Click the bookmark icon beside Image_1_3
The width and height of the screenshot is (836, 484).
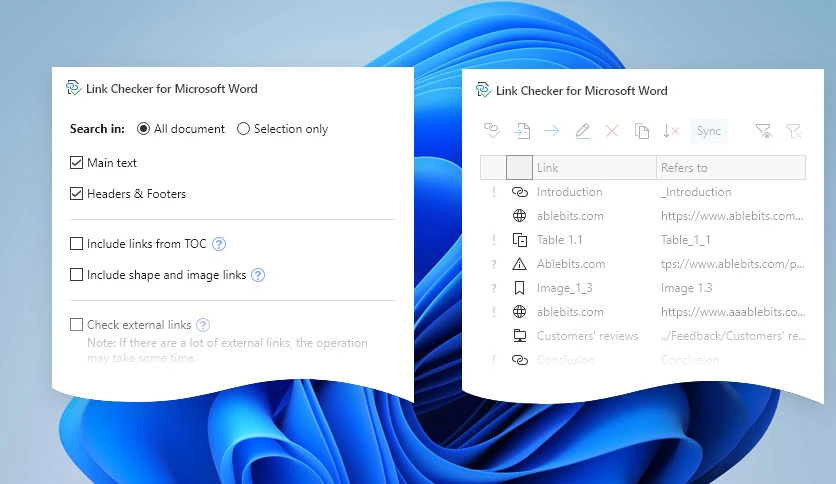coord(519,288)
